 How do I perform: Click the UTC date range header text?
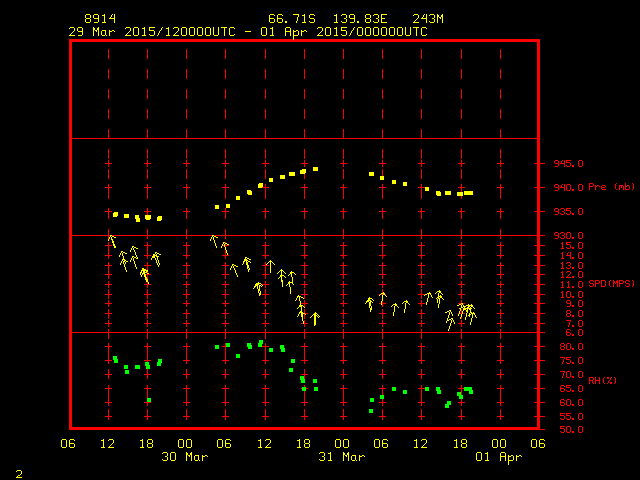[248, 32]
